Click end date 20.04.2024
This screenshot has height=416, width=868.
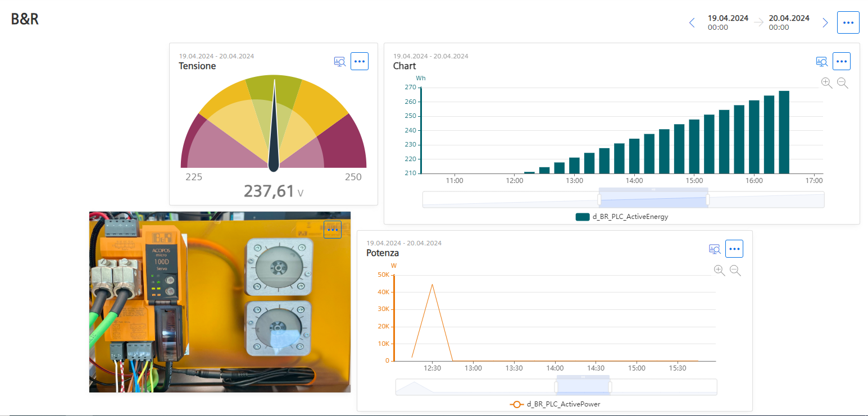click(789, 22)
